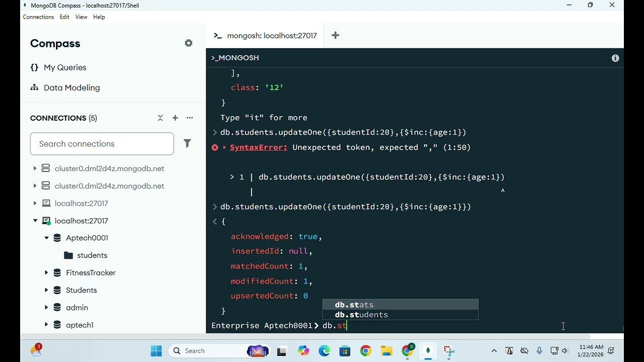Collapse the Aptech0001 database
The width and height of the screenshot is (644, 362).
click(x=46, y=238)
